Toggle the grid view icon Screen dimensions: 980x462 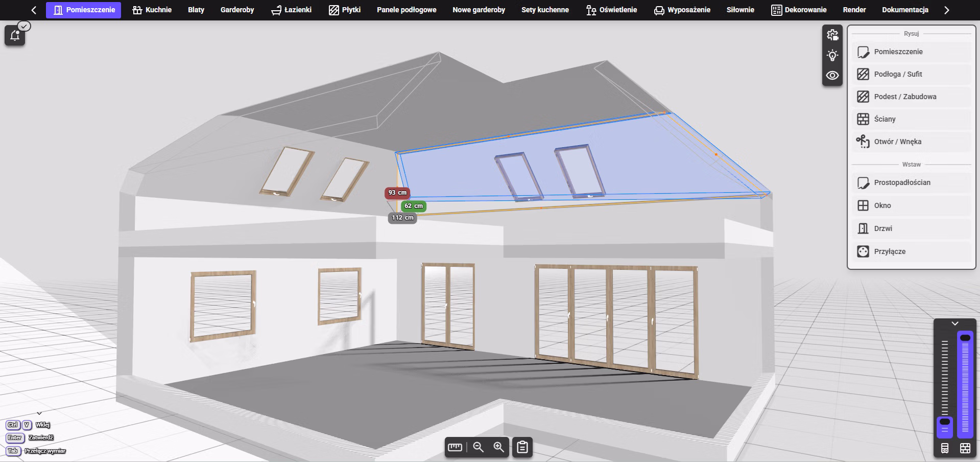click(x=965, y=448)
